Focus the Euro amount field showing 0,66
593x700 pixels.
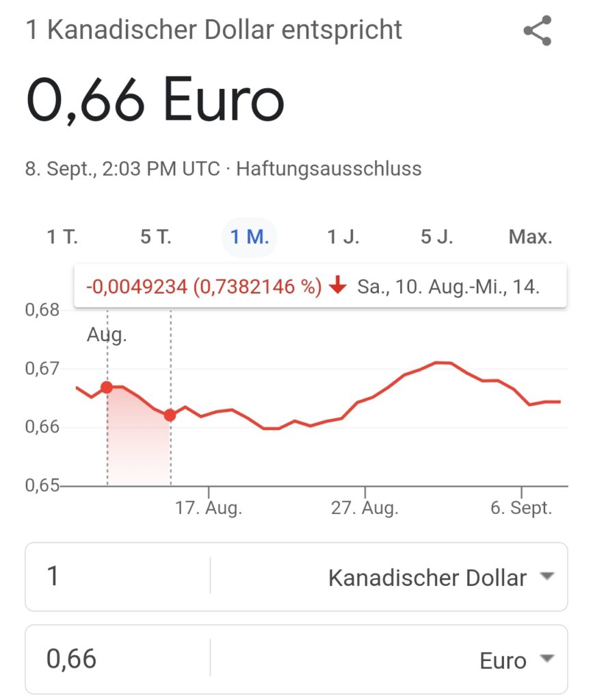(118, 659)
